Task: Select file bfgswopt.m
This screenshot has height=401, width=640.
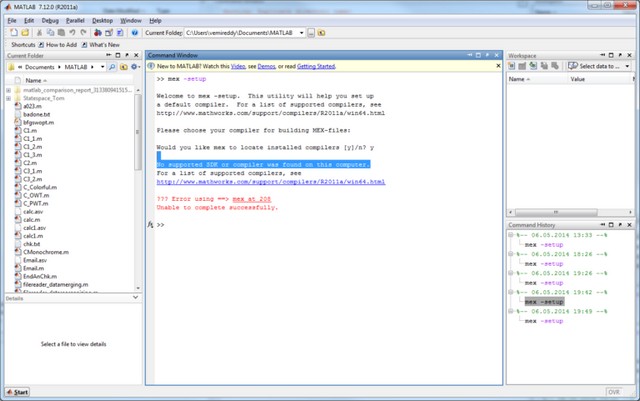Action: tap(38, 123)
